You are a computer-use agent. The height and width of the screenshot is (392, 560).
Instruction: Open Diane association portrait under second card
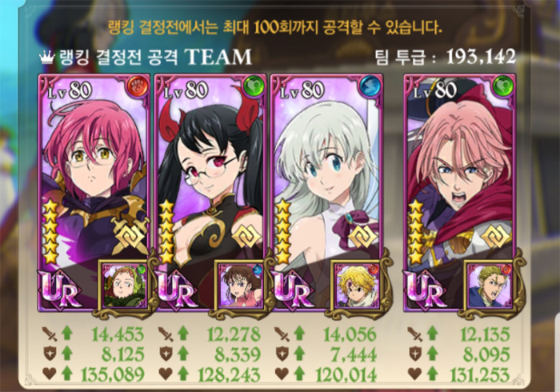click(x=240, y=286)
